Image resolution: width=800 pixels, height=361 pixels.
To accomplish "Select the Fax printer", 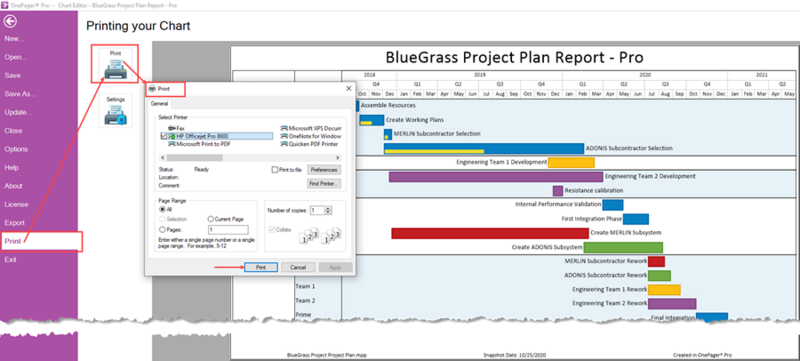I will coord(176,128).
